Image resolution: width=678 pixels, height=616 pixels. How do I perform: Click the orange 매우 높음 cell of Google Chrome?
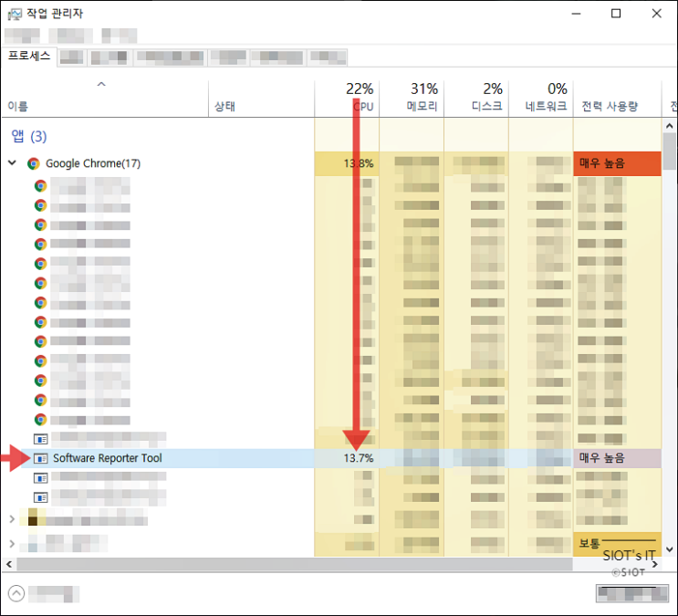[x=618, y=163]
